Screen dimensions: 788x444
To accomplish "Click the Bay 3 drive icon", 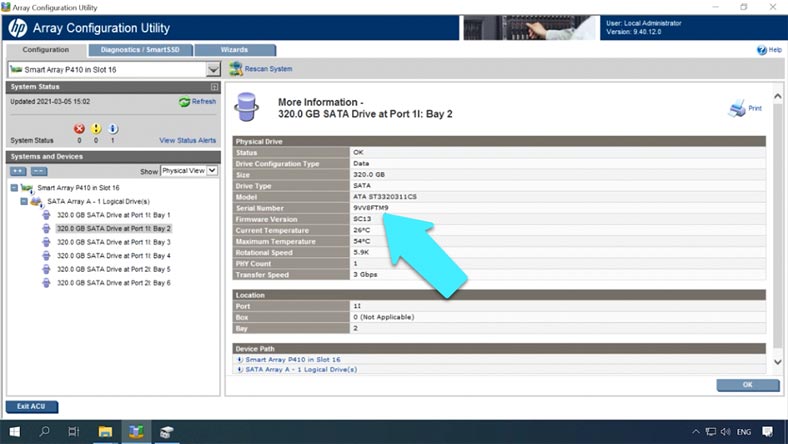I will (x=46, y=242).
